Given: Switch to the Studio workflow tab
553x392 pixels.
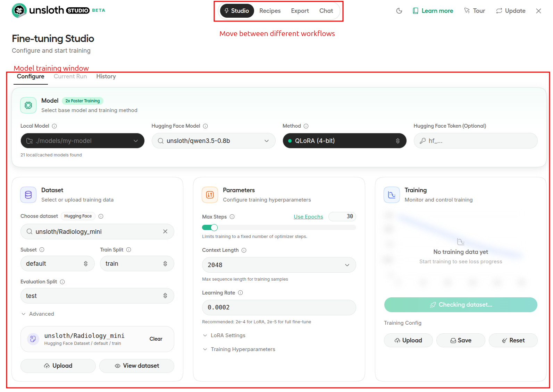Looking at the screenshot, I should [x=237, y=11].
